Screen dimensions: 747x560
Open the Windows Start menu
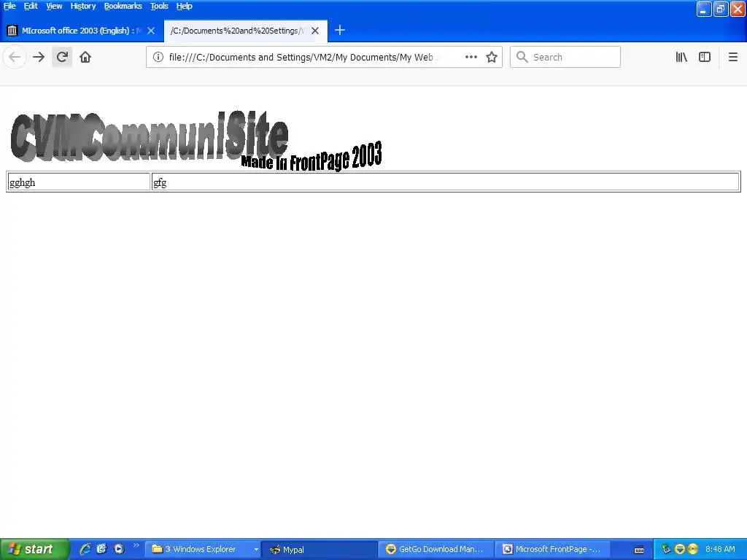point(35,549)
